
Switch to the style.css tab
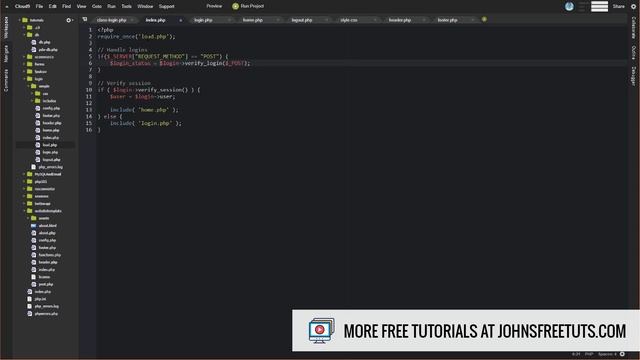[349, 20]
